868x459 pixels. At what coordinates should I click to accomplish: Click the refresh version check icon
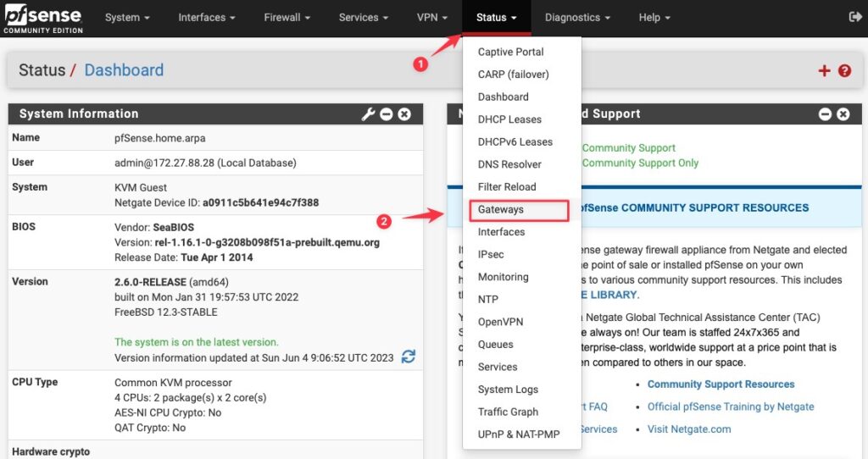coord(409,357)
